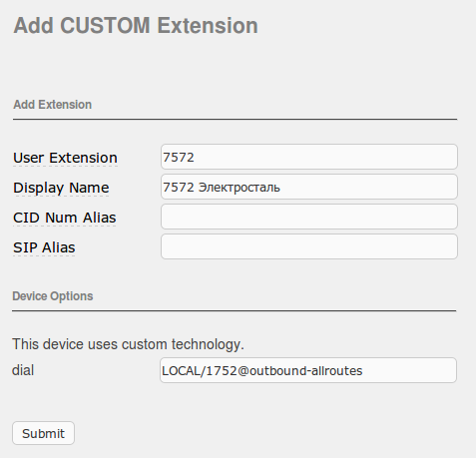This screenshot has width=476, height=458.
Task: Click the custom technology notice text
Action: point(128,344)
